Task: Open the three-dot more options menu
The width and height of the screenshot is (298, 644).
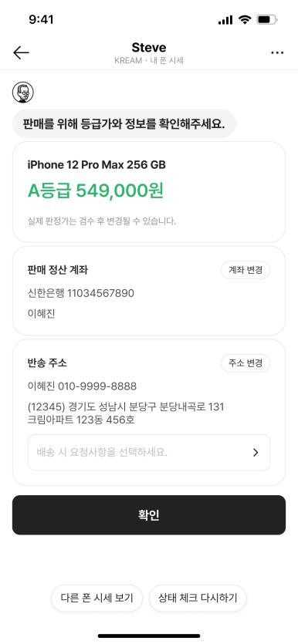Action: [x=277, y=52]
